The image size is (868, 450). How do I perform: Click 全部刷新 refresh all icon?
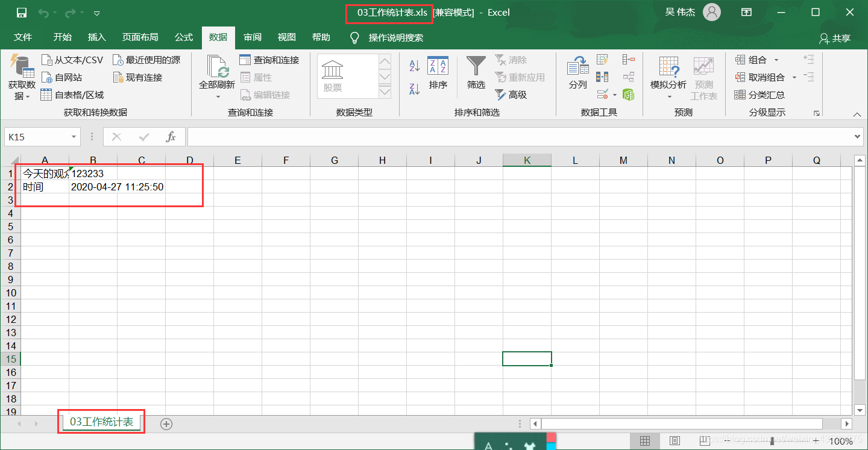coord(217,67)
